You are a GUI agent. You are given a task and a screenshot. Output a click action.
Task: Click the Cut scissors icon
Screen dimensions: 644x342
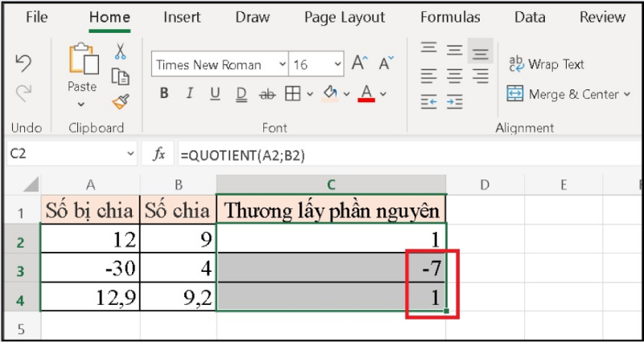(120, 52)
